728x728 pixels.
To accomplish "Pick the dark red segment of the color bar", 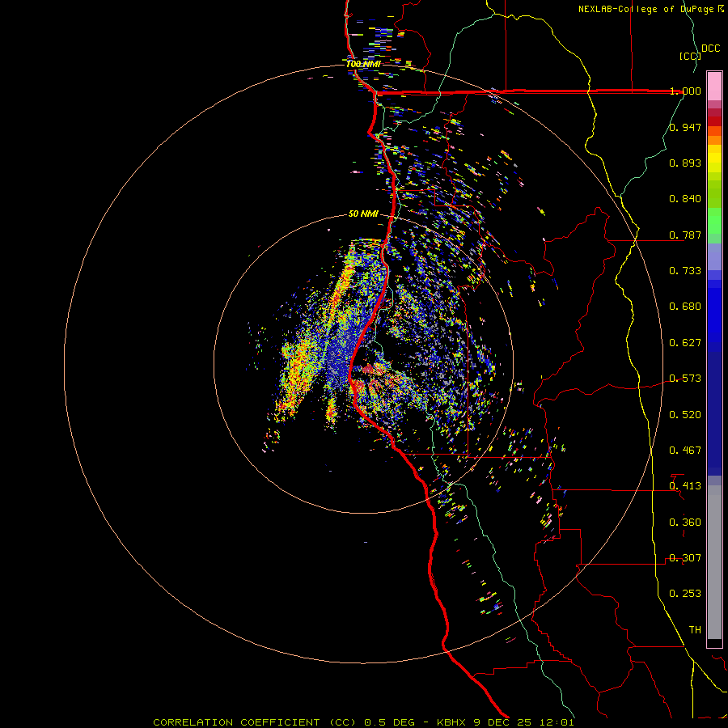I will pyautogui.click(x=714, y=121).
